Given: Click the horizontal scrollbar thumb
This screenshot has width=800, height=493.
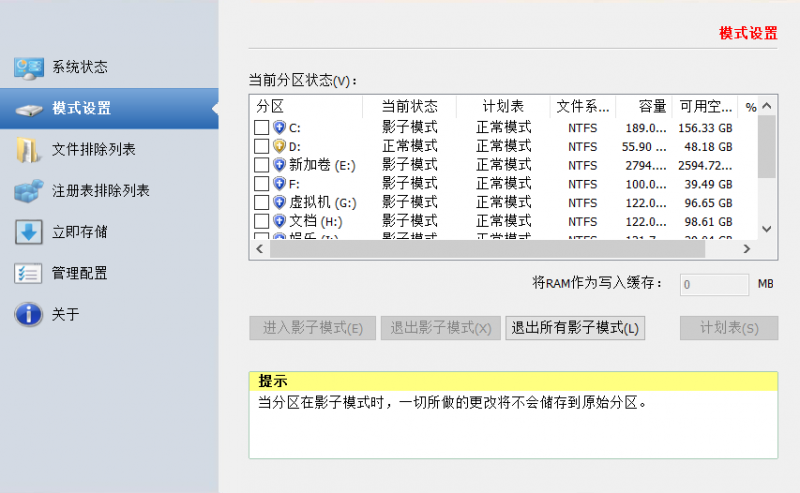Looking at the screenshot, I should pos(488,249).
